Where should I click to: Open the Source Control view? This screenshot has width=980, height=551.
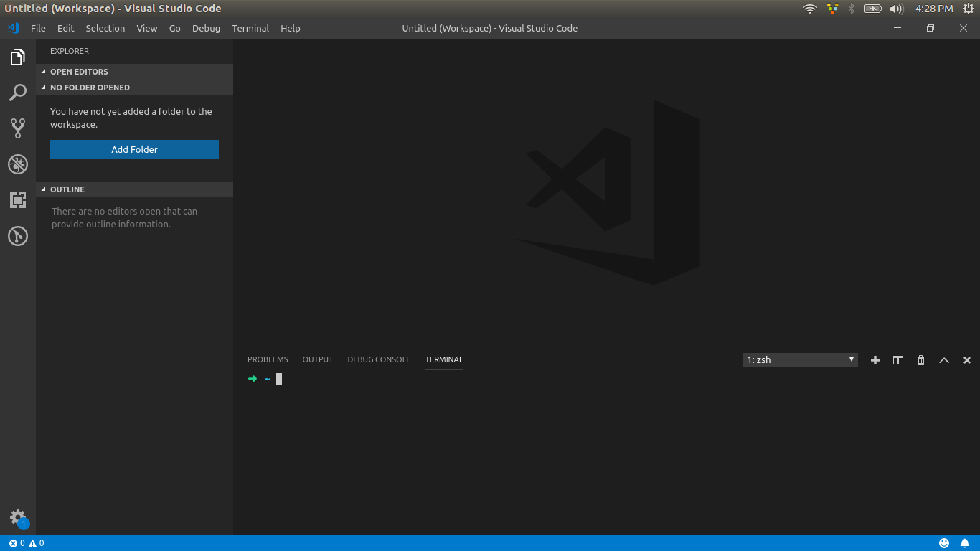[x=18, y=128]
